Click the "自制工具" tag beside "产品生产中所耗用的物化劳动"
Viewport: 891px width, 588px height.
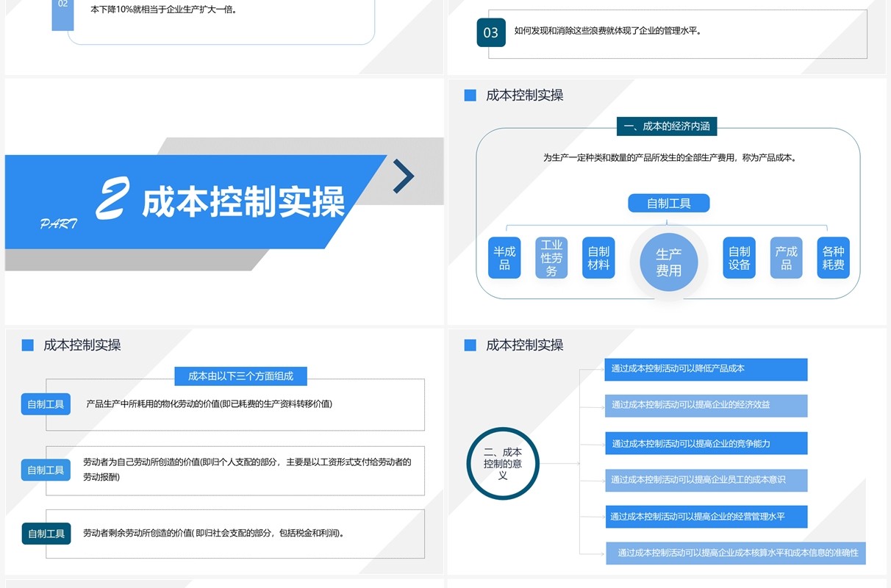46,404
